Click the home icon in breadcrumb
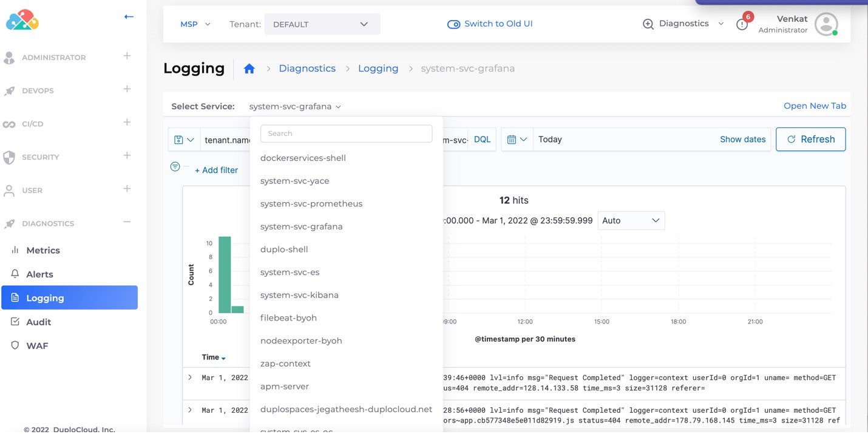This screenshot has height=434, width=868. coord(249,69)
